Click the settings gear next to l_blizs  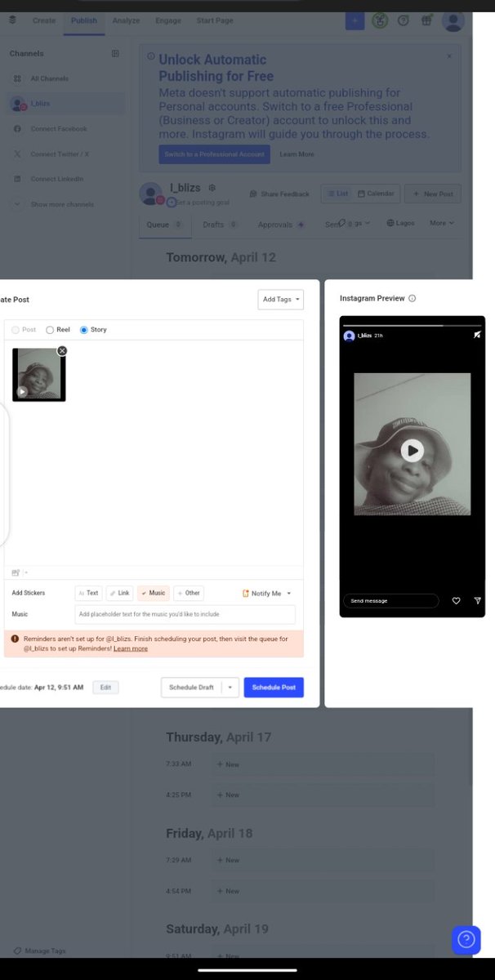(212, 187)
